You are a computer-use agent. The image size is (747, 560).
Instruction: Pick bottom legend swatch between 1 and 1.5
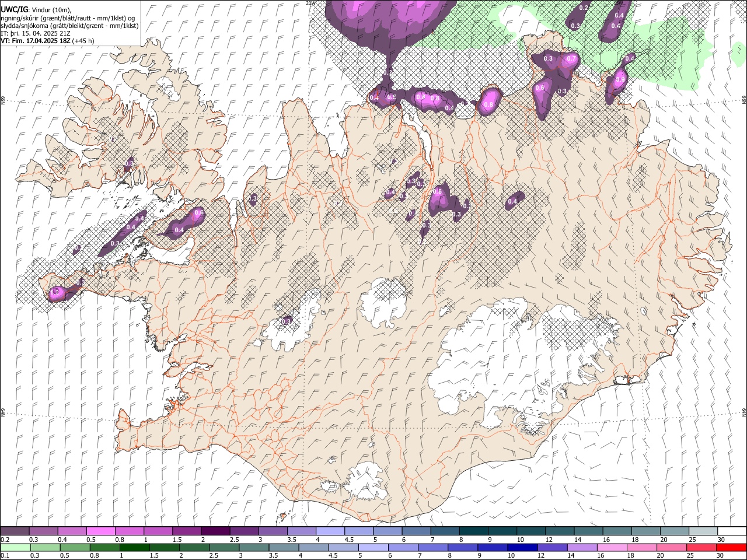coord(134,547)
